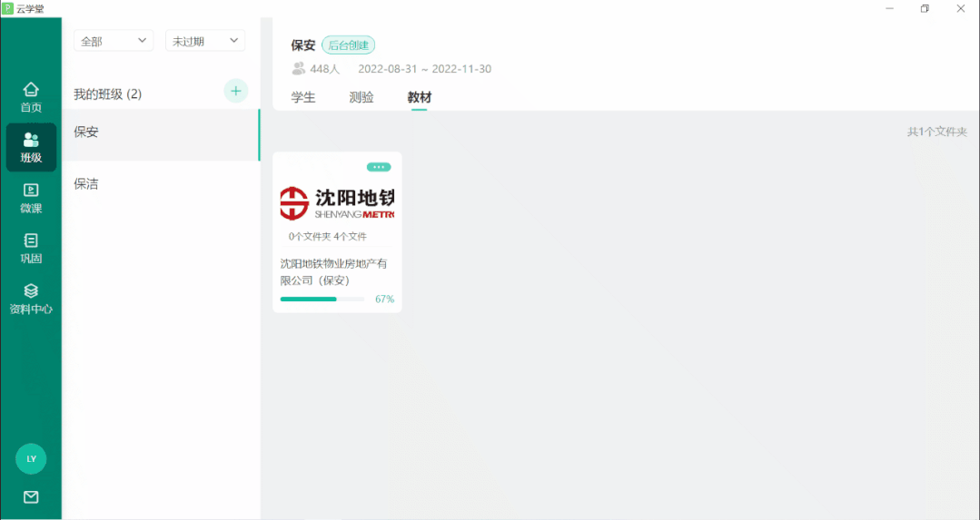This screenshot has height=520, width=980.
Task: Click the 67% percentage label
Action: (384, 299)
